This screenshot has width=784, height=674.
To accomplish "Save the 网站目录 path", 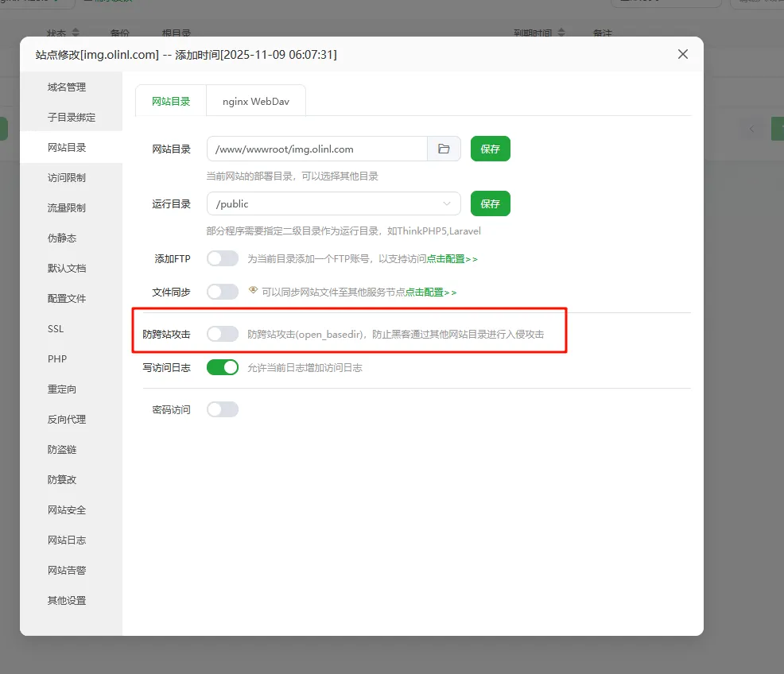I will coord(490,149).
